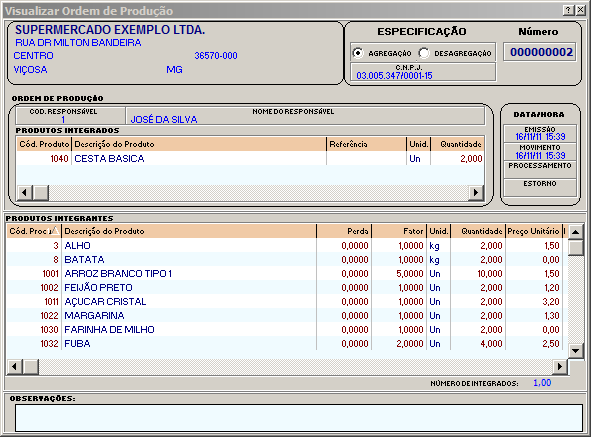591x437 pixels.
Task: Click the order number field 000000002
Action: coord(540,52)
